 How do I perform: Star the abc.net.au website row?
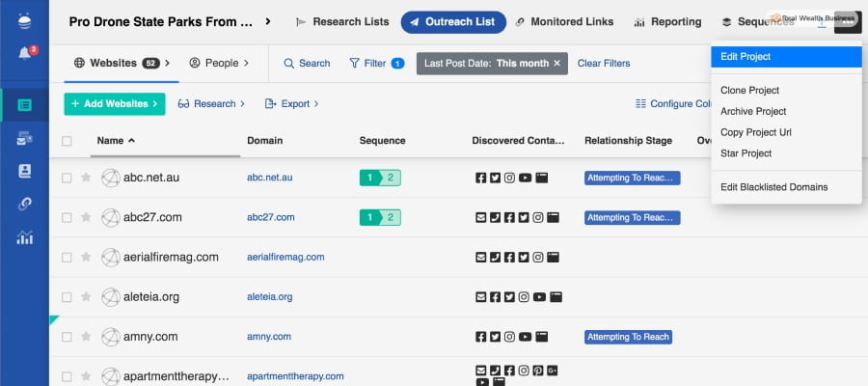tap(86, 178)
